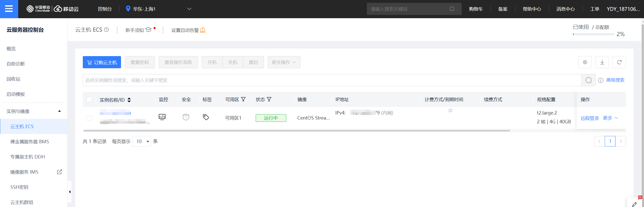Filter by availability zone
Image resolution: width=644 pixels, height=207 pixels.
(x=243, y=99)
